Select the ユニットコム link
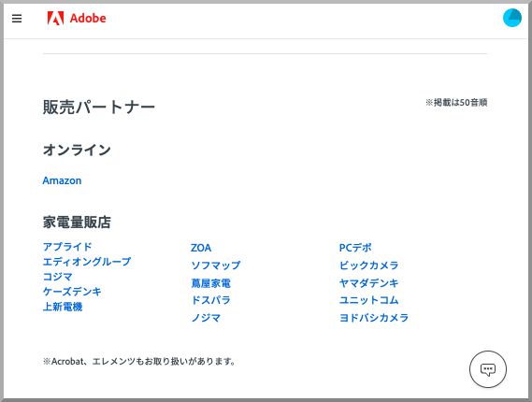Screen dimensions: 532x402 pos(368,300)
